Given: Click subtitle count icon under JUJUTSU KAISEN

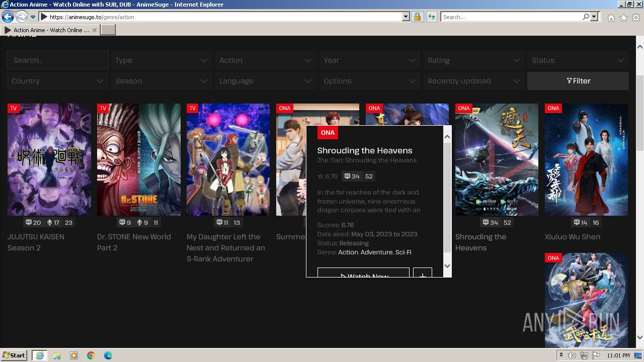Looking at the screenshot, I should pyautogui.click(x=29, y=222).
